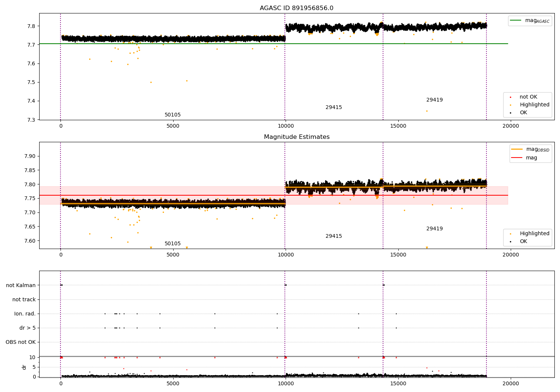Click label 29419 in Magnitude Estimates plot
The height and width of the screenshot is (392, 560).
[x=435, y=229]
